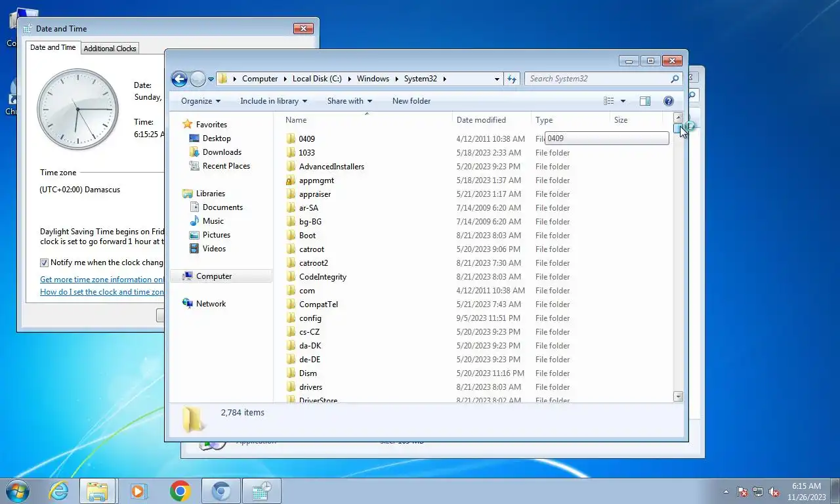
Task: Open How do I set the clock link
Action: pos(102,292)
